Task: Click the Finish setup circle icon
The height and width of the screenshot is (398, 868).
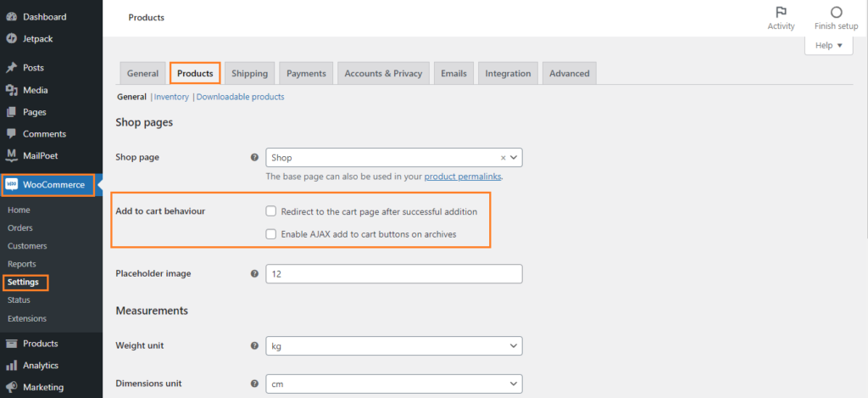Action: coord(837,12)
